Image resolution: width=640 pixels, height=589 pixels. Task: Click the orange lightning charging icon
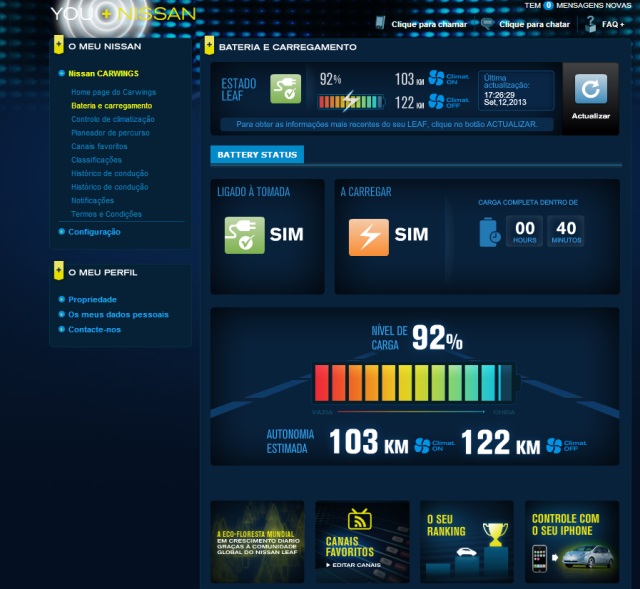pyautogui.click(x=369, y=237)
